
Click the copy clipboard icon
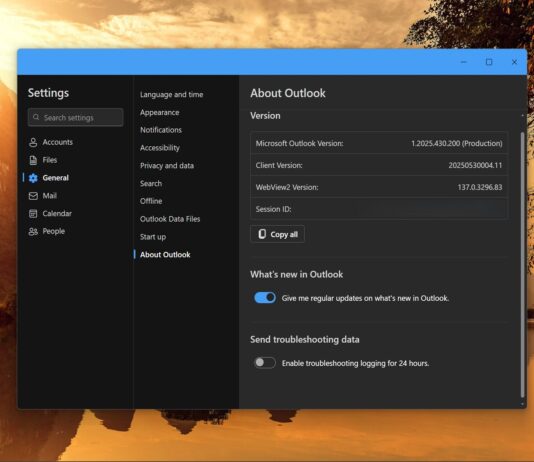[x=262, y=234]
